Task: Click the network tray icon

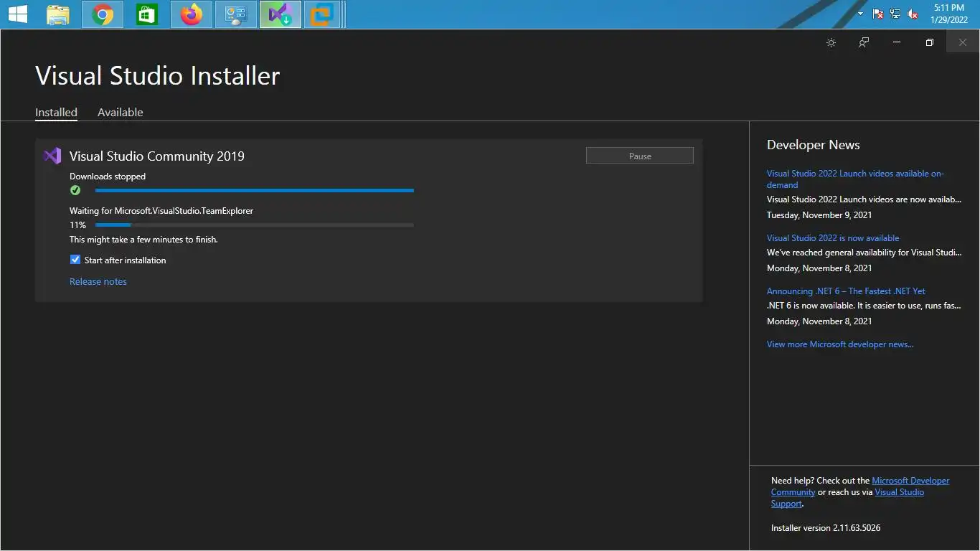Action: [x=895, y=14]
